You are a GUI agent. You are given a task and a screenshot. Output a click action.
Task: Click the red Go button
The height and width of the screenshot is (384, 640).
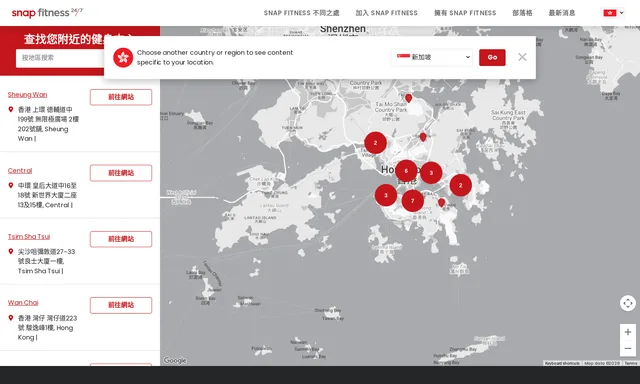492,57
